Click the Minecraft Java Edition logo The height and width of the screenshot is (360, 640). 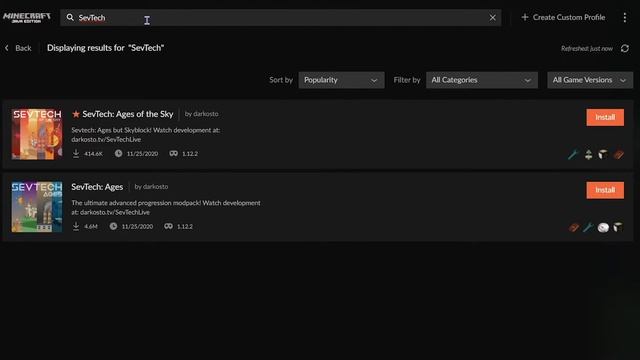(x=27, y=18)
